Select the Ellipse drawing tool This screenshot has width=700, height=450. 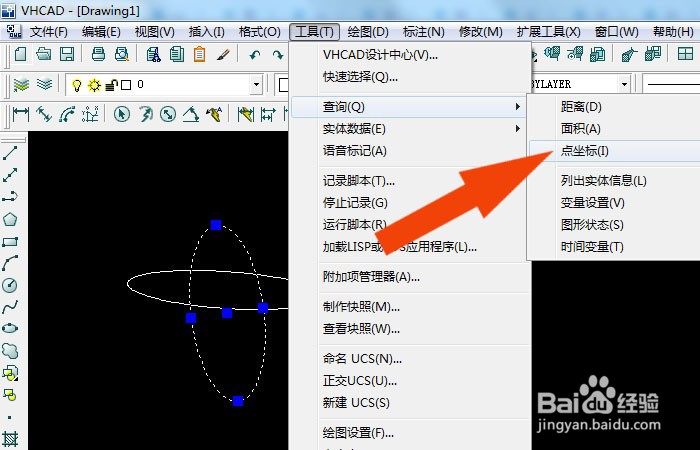10,329
